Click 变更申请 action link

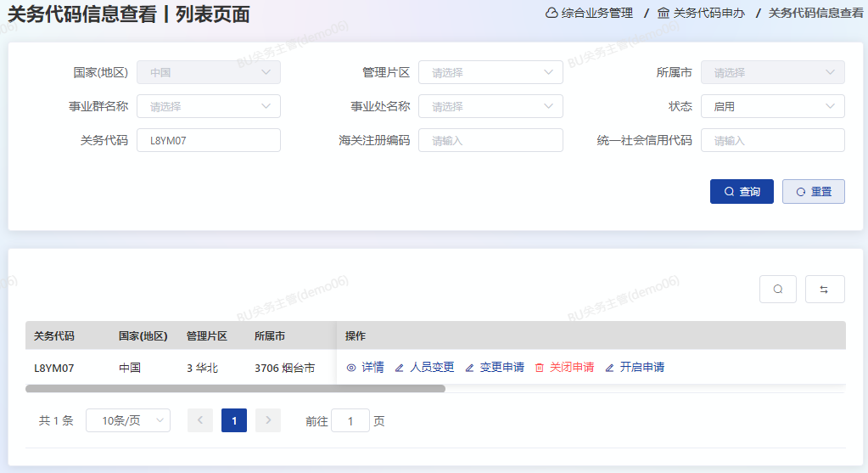502,367
